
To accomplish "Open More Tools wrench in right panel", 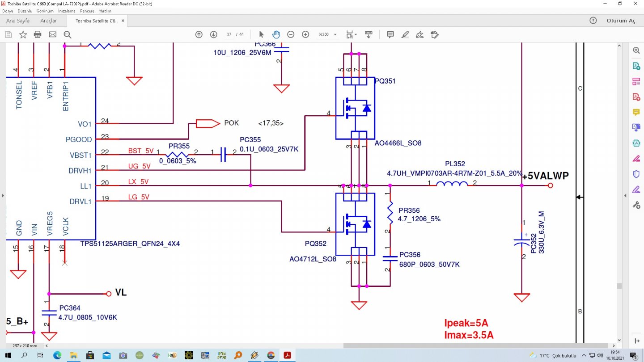I will [636, 205].
